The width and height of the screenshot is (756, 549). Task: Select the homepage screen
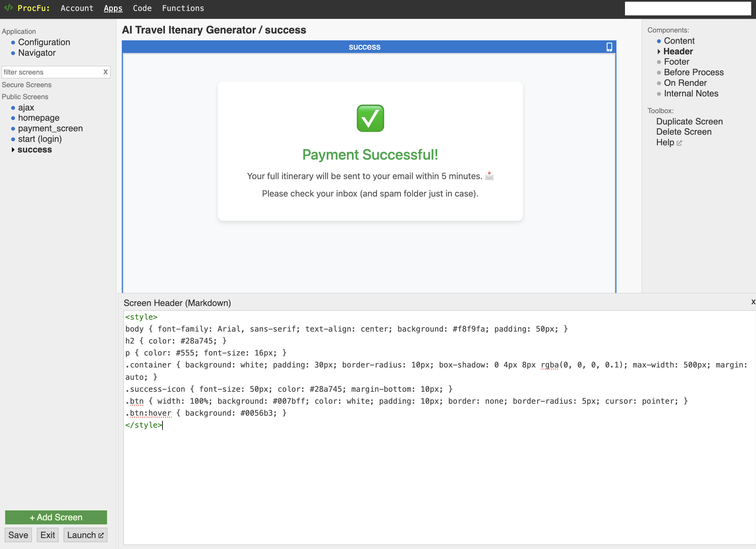pyautogui.click(x=39, y=118)
